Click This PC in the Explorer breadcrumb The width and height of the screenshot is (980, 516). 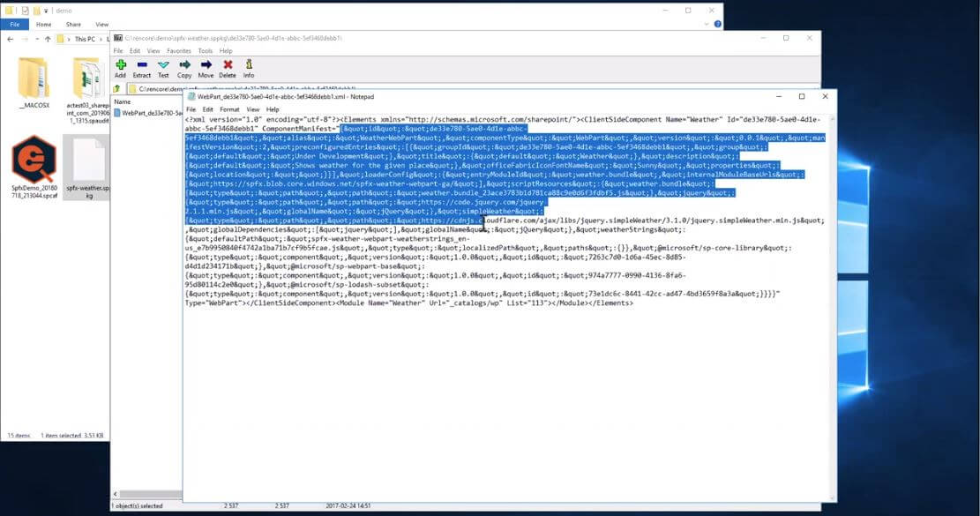[85, 39]
